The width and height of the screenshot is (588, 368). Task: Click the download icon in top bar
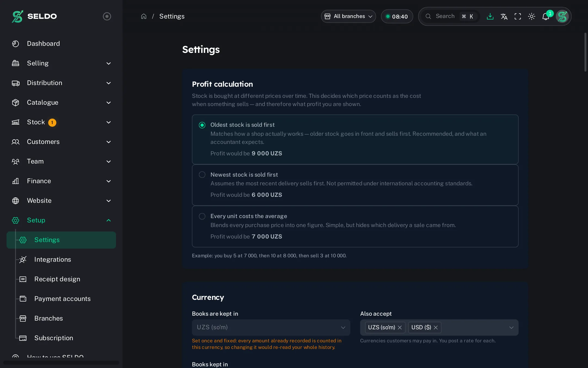(x=490, y=16)
